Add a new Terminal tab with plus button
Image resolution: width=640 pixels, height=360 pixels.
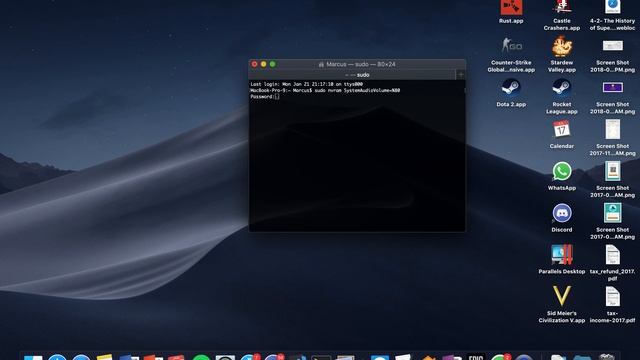pos(461,75)
